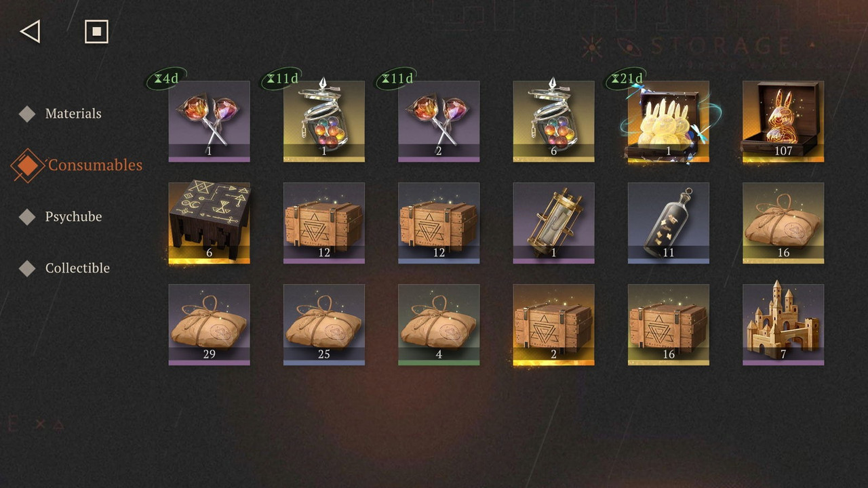This screenshot has width=868, height=488.
Task: Select the black rune-carved cube item
Action: coord(209,223)
